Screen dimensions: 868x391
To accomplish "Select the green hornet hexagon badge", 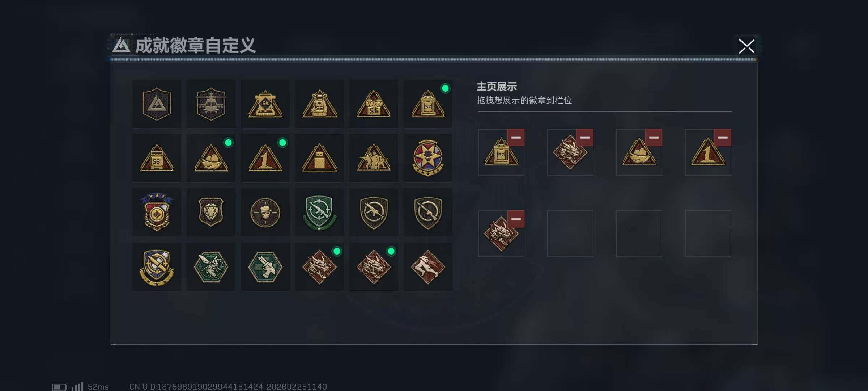I will click(x=211, y=267).
